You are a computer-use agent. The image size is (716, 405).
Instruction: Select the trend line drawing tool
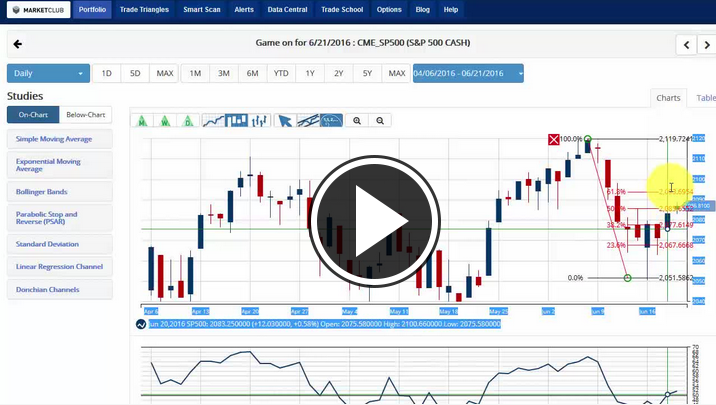click(x=308, y=121)
